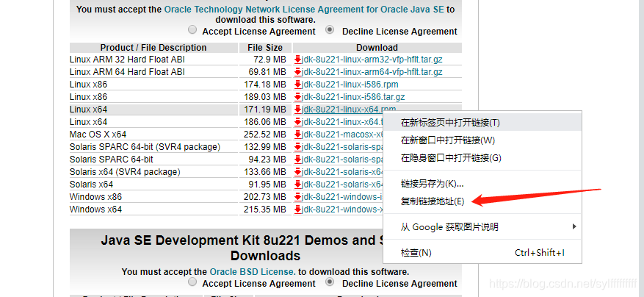Click download arrow icon in Windows x86 row

pyautogui.click(x=298, y=197)
